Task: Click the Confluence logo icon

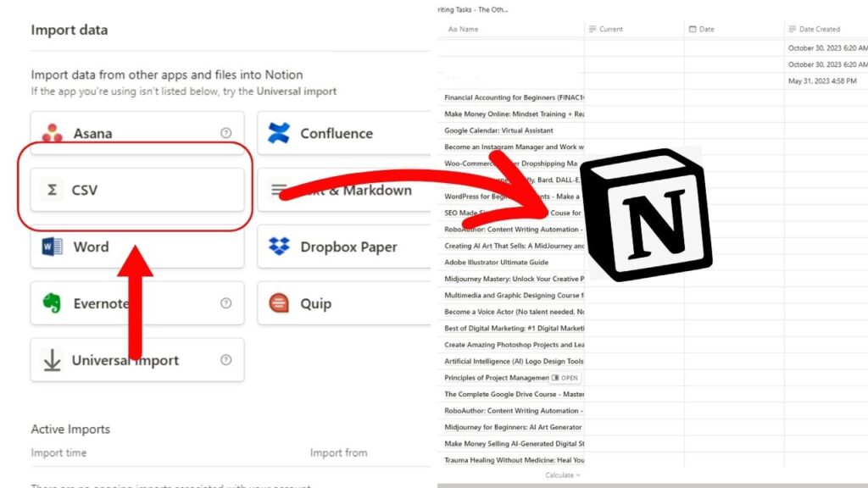Action: (278, 133)
